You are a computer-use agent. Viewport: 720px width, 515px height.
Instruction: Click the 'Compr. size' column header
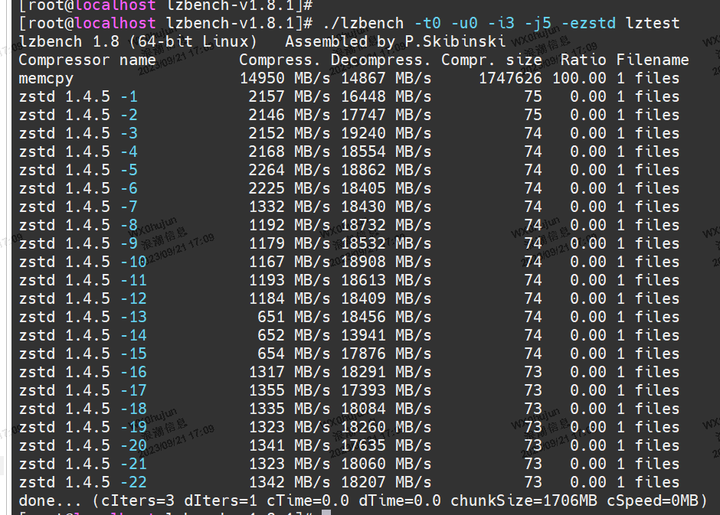pyautogui.click(x=491, y=60)
